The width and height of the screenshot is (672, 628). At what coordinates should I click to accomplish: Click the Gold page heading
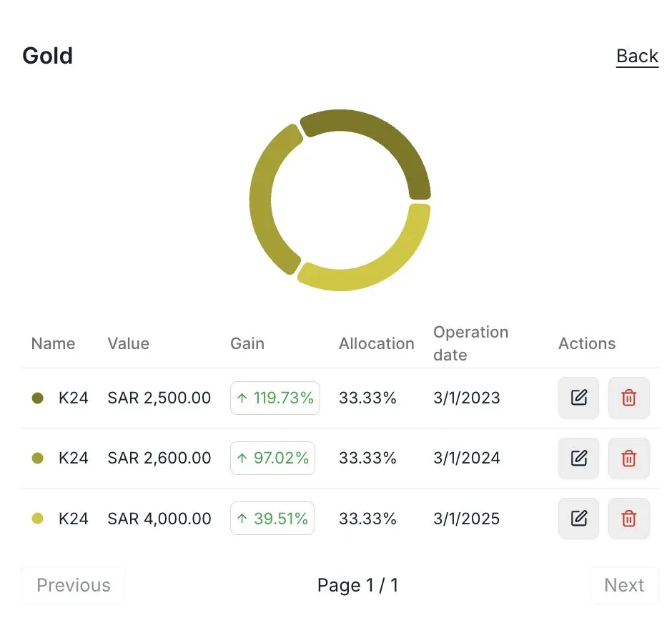[x=48, y=56]
